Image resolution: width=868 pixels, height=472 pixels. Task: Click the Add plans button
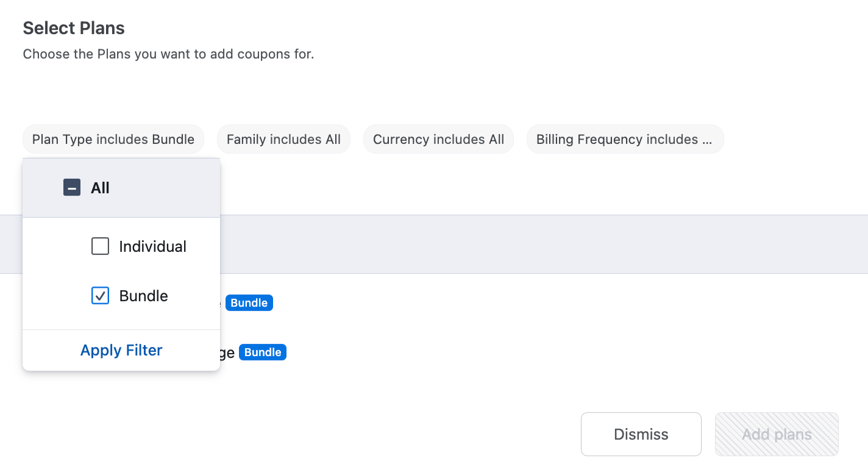[777, 434]
